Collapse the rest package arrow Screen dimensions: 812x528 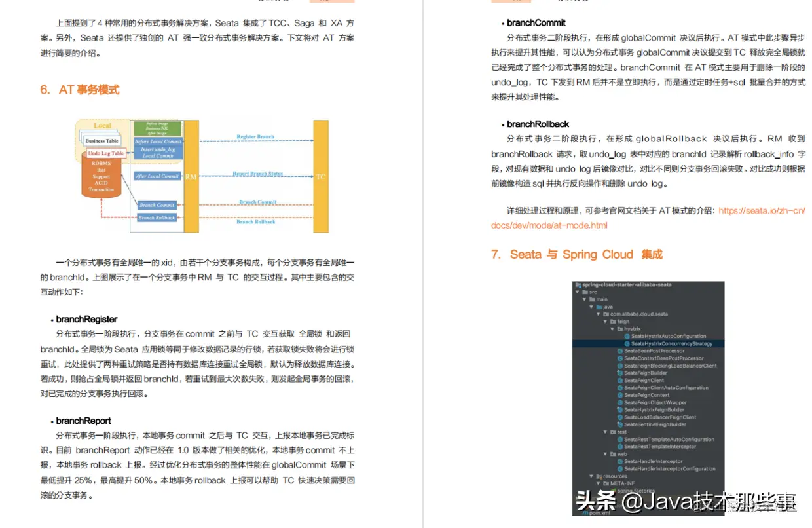[605, 432]
